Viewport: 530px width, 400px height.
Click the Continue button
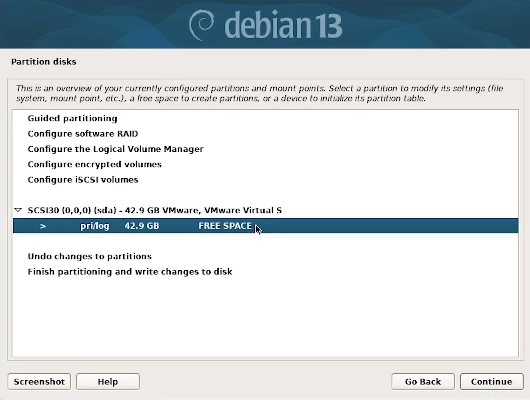coord(491,381)
